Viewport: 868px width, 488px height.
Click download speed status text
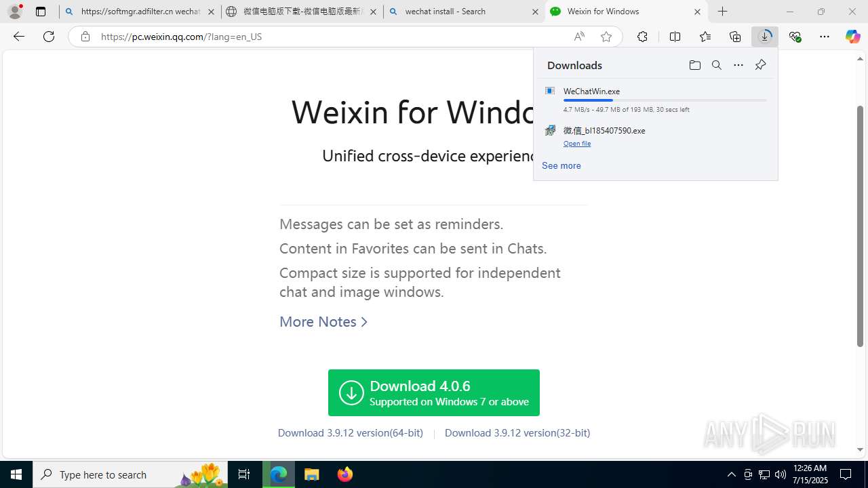point(626,109)
